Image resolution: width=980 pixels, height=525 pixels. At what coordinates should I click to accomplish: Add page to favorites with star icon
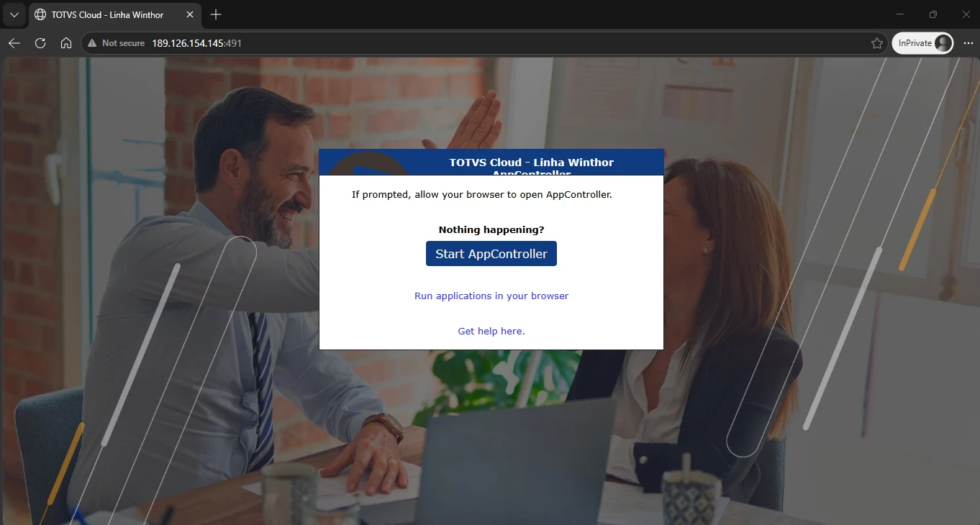coord(876,43)
